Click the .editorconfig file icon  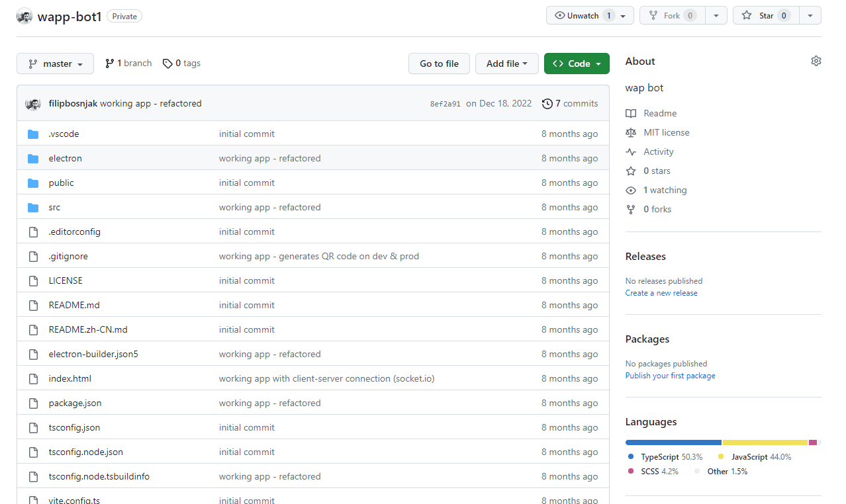(x=33, y=231)
